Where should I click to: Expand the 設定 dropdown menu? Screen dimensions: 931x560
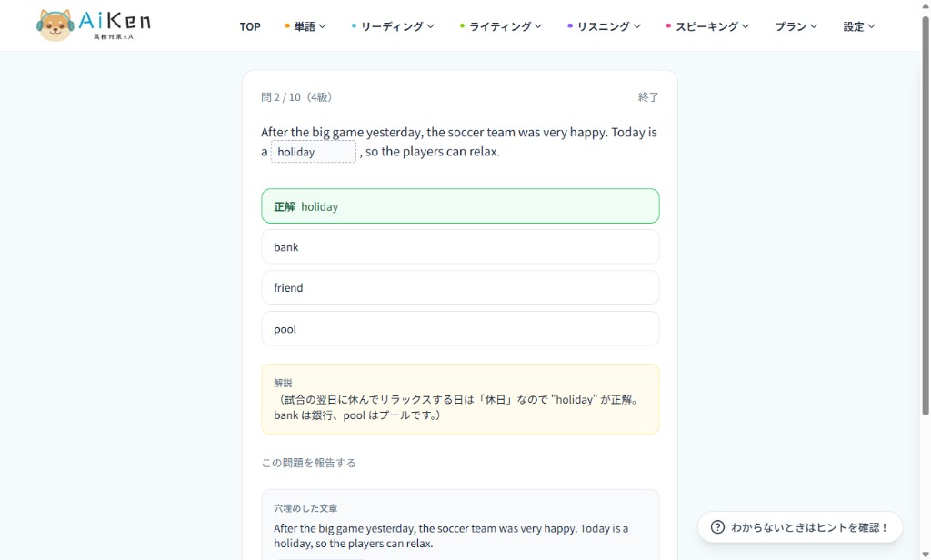[859, 26]
